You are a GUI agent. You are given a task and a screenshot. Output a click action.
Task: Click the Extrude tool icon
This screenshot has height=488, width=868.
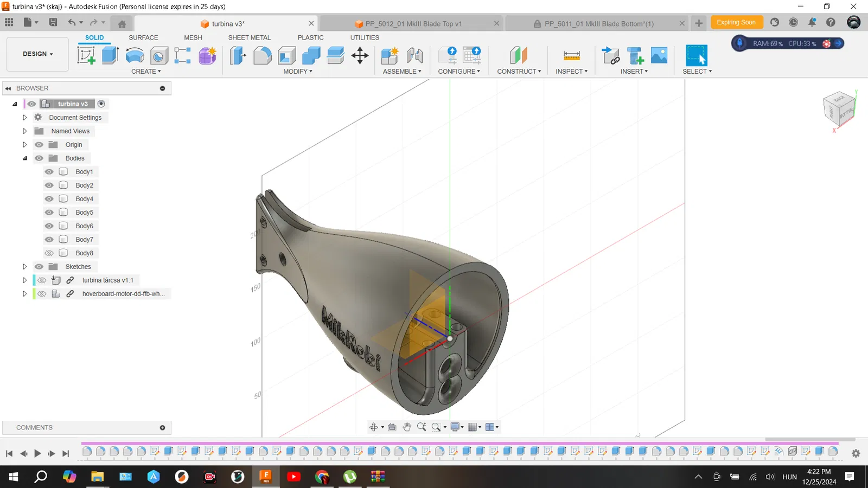click(110, 55)
